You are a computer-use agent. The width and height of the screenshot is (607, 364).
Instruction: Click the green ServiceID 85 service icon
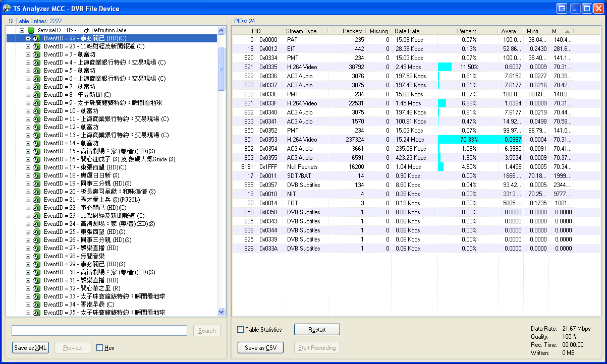point(31,30)
